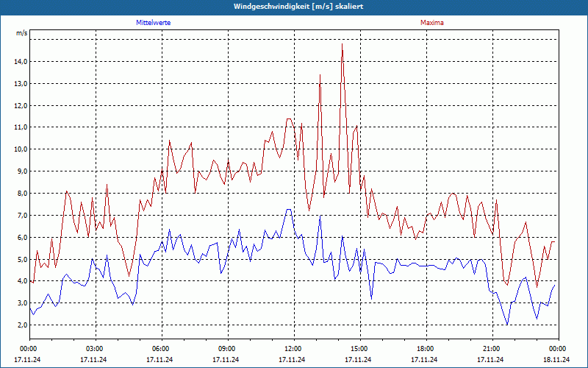Click the '17.11.24' date below 12:00
The width and height of the screenshot is (588, 368).
[x=292, y=359]
